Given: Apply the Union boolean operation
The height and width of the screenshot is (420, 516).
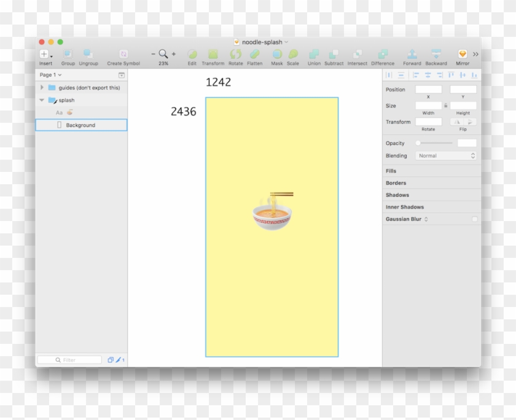Looking at the screenshot, I should click(x=314, y=54).
